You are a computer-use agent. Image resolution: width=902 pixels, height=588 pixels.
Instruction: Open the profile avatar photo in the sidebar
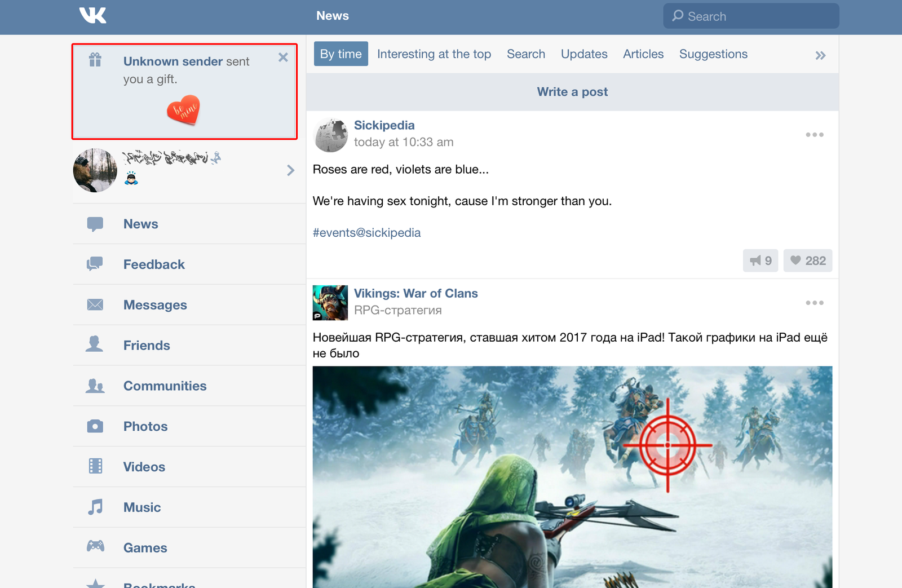pyautogui.click(x=95, y=170)
